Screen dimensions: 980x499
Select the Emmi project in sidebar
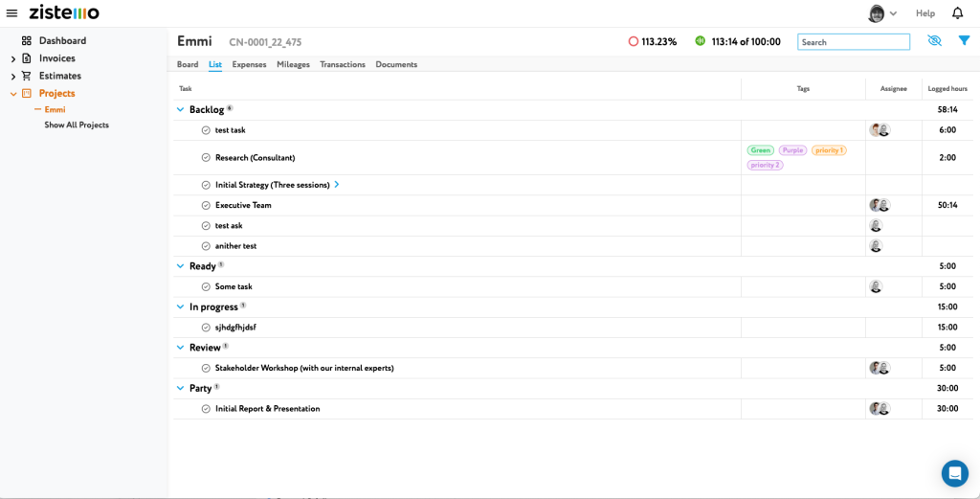coord(55,109)
